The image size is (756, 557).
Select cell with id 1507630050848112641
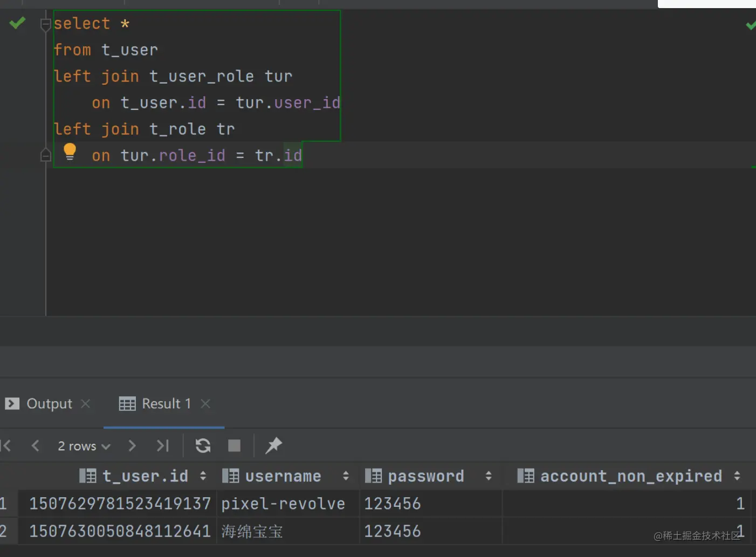[x=118, y=531]
